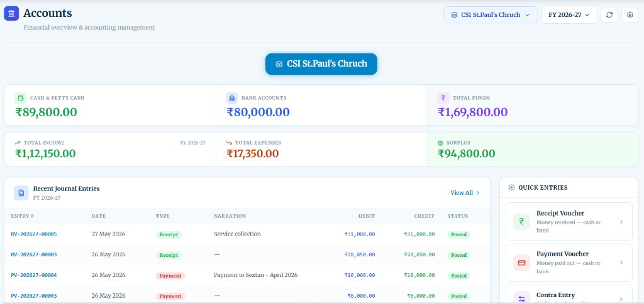This screenshot has width=644, height=304.
Task: Click the Cash & Petty Cash wallet icon
Action: (x=21, y=98)
